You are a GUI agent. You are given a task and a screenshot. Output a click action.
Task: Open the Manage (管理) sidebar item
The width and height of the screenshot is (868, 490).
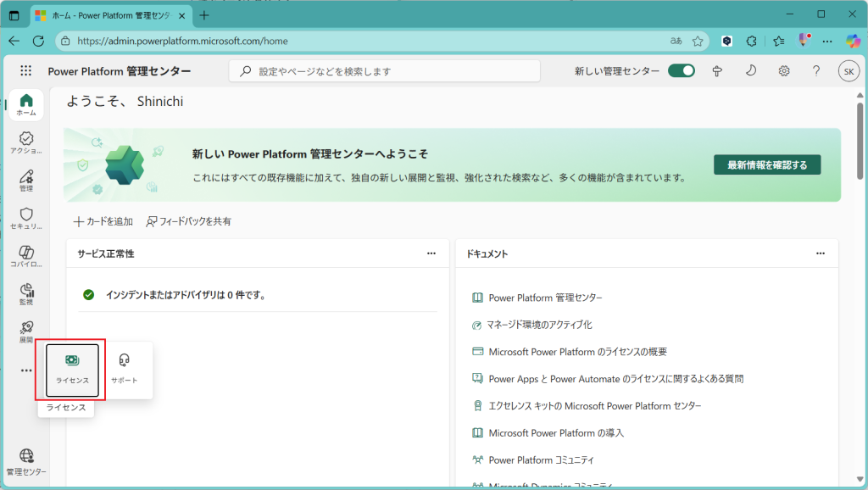tap(26, 180)
